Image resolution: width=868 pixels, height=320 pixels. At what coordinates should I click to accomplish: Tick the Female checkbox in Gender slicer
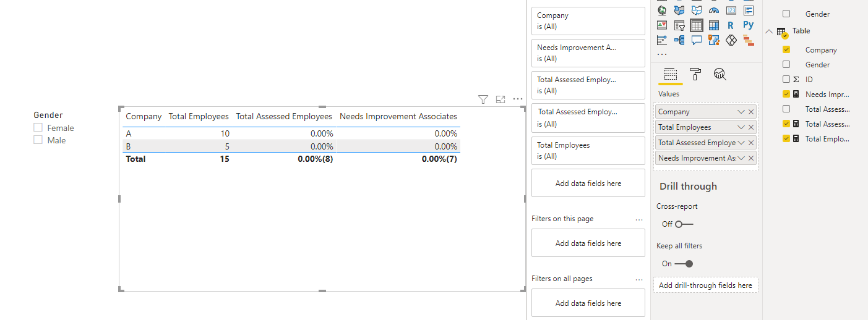click(x=38, y=127)
